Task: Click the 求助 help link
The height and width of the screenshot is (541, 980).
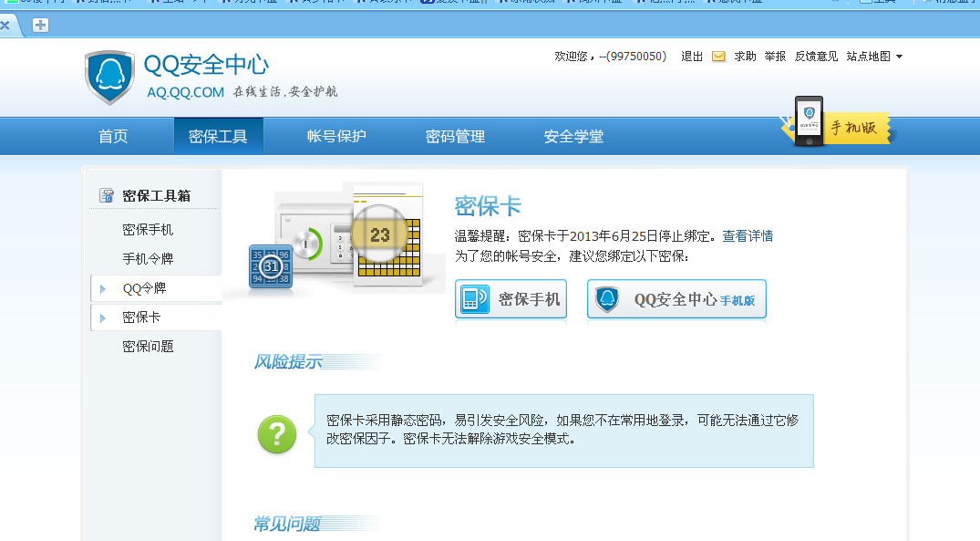Action: [745, 57]
